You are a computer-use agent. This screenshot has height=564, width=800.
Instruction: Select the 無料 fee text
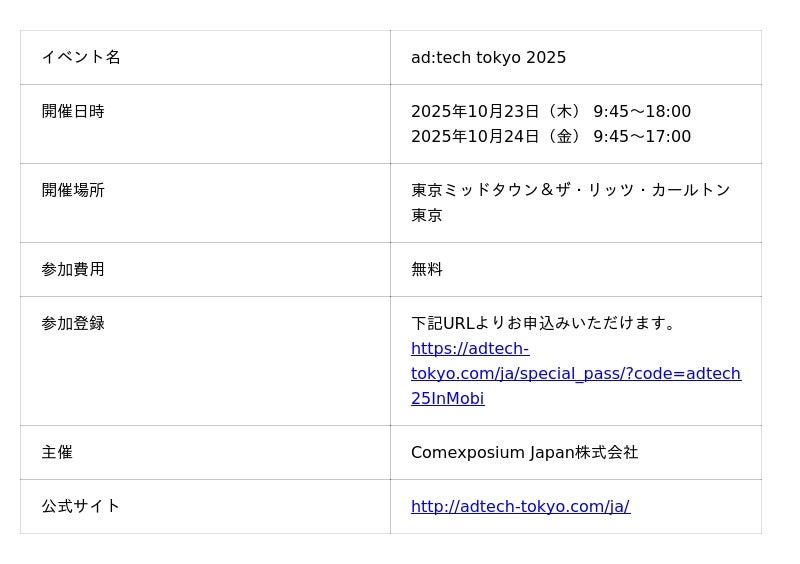pyautogui.click(x=427, y=270)
